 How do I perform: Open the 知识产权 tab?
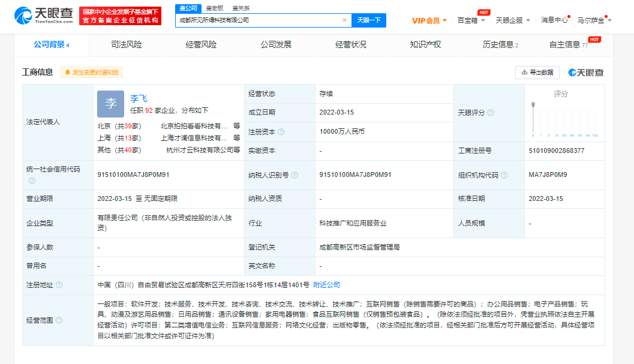pos(425,44)
